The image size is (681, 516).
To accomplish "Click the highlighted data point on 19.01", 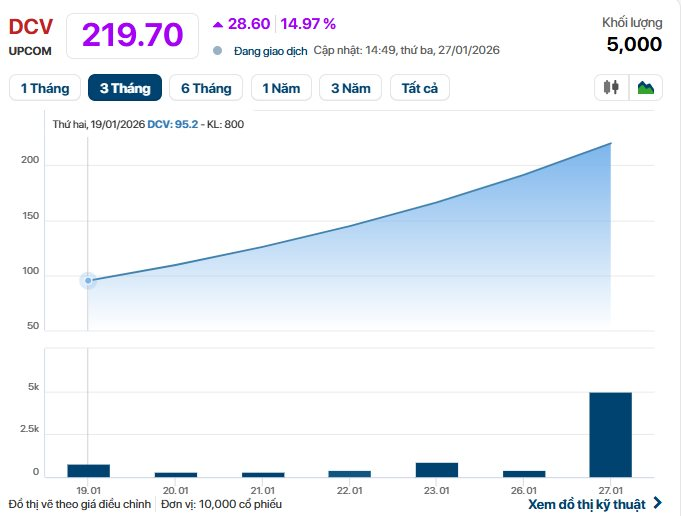I will pos(88,281).
